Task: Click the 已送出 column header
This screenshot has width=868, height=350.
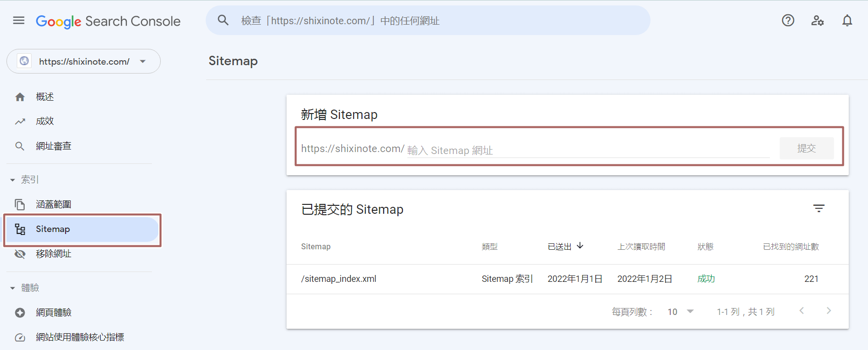Action: 560,246
